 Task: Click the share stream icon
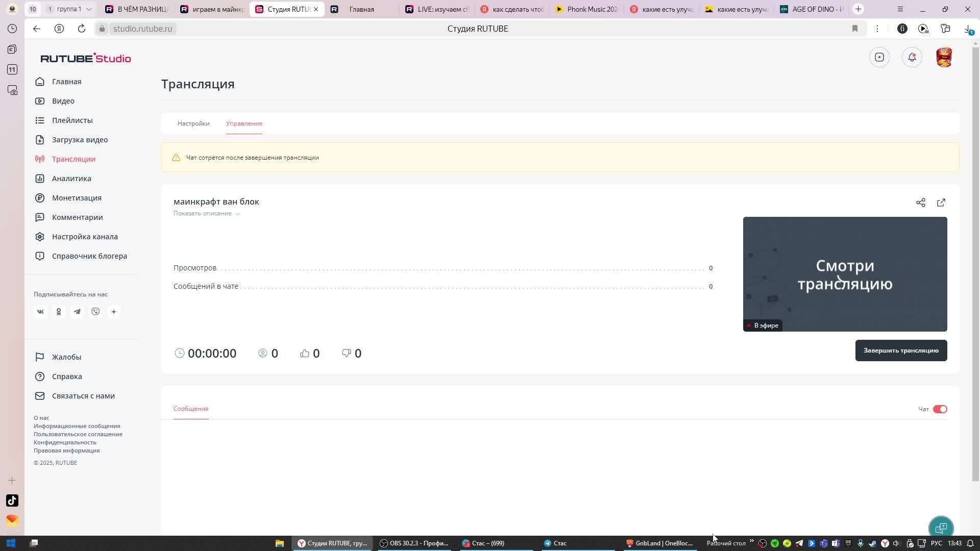(920, 203)
